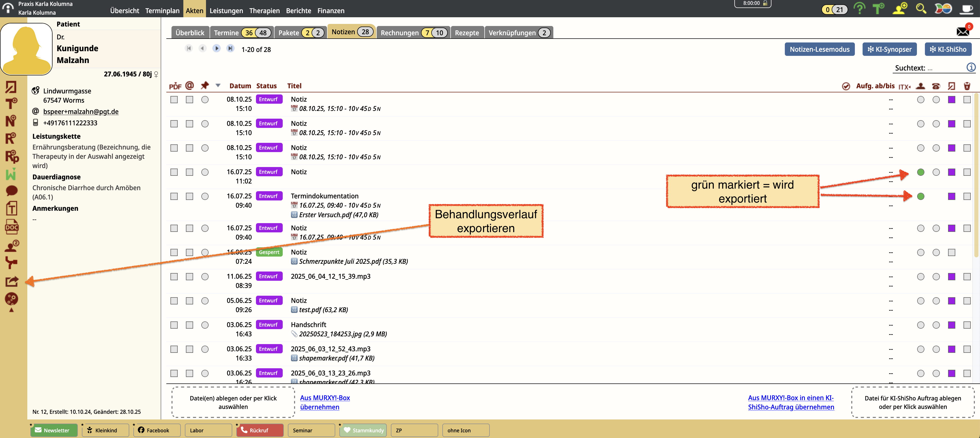The height and width of the screenshot is (438, 980).
Task: Click the new Rezept Rp icon
Action: coord(11,156)
